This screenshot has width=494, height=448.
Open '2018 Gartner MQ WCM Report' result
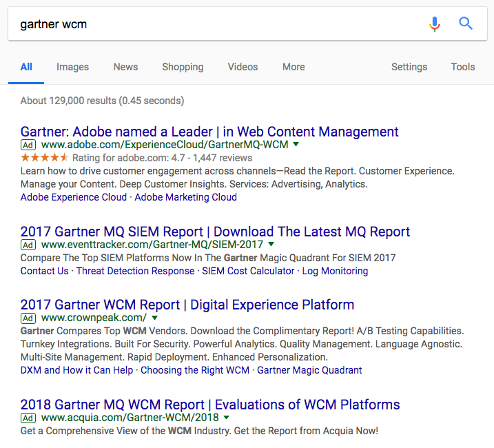tap(210, 405)
